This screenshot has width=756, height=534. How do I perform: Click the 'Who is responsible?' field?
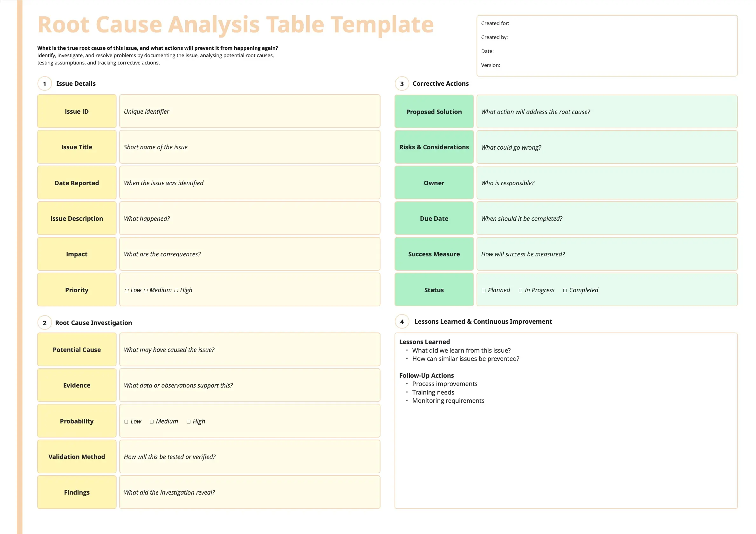coord(607,183)
